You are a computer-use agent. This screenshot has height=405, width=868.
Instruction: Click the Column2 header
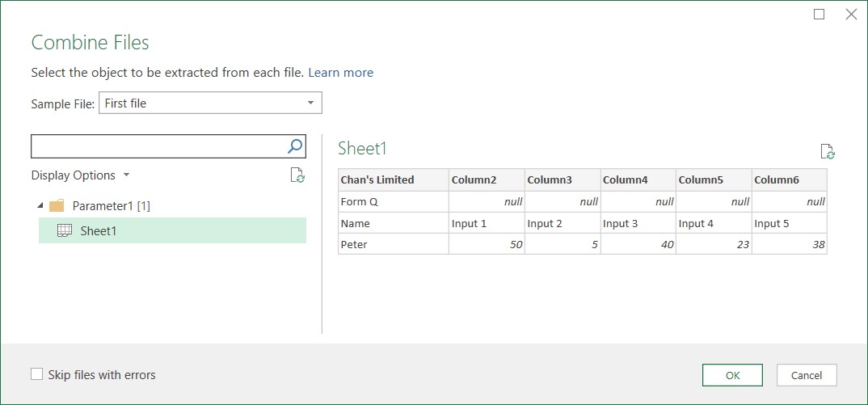(487, 180)
